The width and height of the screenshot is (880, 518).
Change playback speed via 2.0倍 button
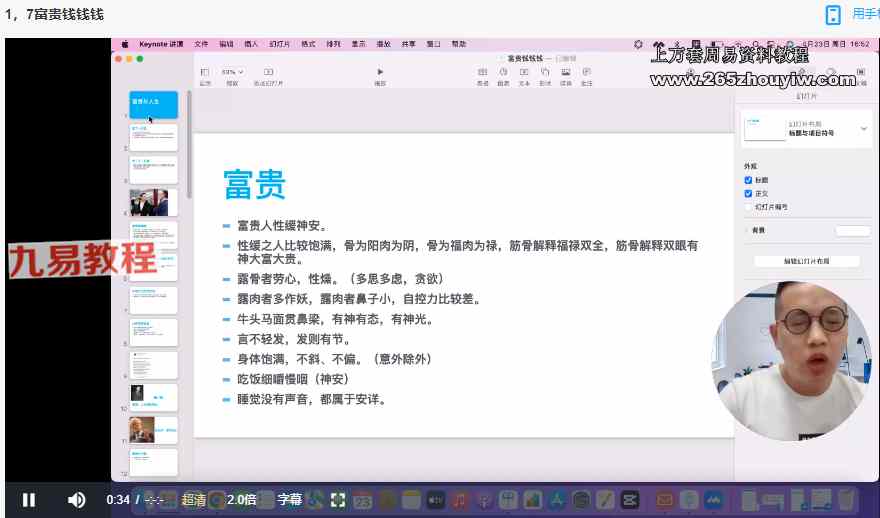[x=242, y=499]
